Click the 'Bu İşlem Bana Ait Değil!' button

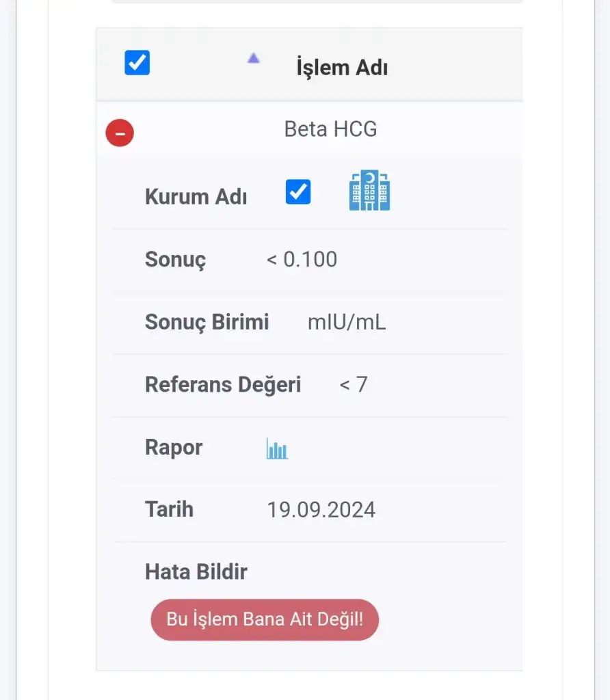coord(265,619)
